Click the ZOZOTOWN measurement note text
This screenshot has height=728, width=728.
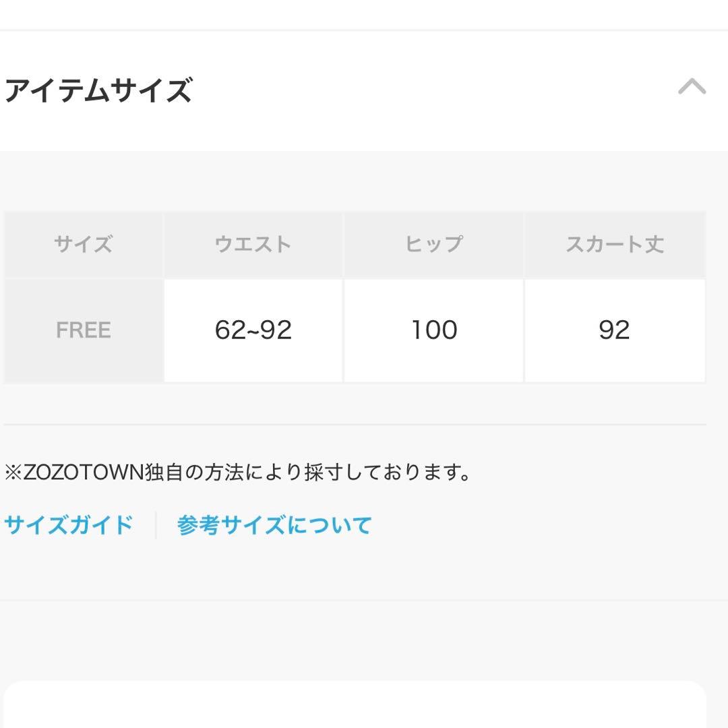(238, 473)
